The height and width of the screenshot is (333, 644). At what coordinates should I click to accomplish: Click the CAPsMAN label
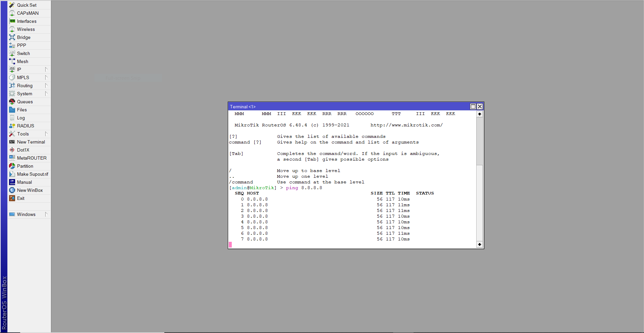28,13
